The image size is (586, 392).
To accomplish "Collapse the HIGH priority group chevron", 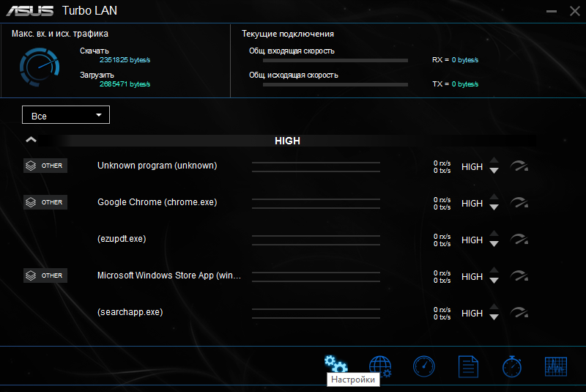I will coord(31,140).
